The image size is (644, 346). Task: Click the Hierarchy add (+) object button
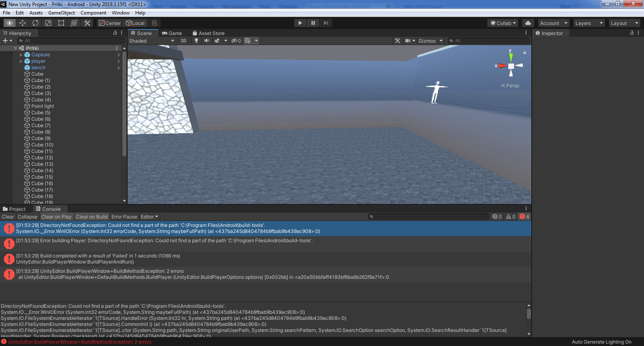click(7, 41)
